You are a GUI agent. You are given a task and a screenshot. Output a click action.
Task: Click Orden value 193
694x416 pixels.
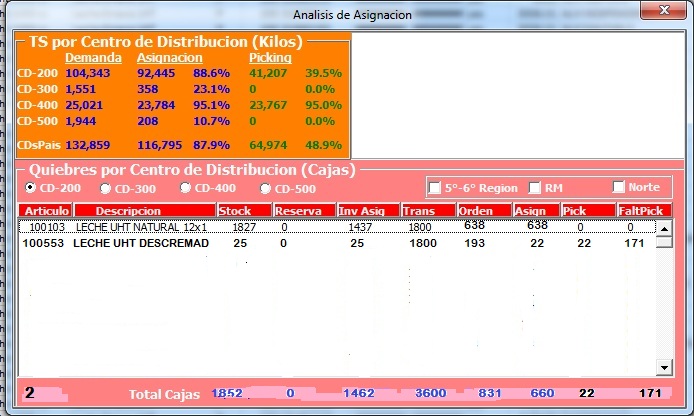(474, 243)
